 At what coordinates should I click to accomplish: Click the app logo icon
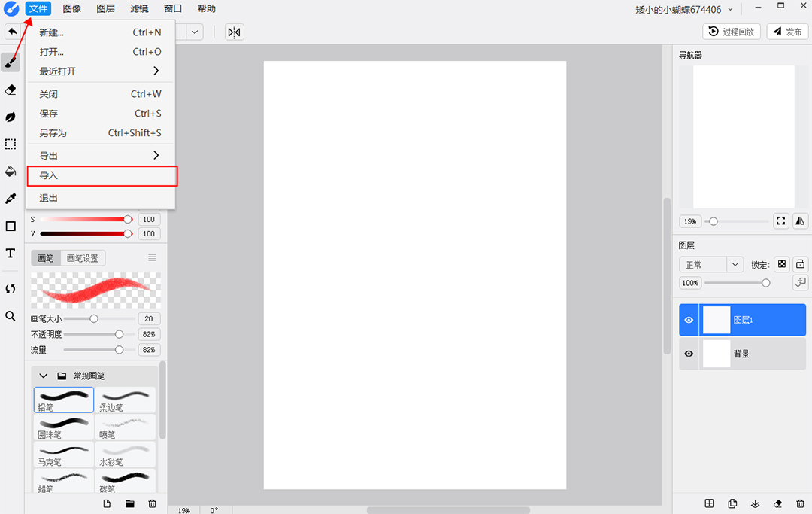tap(11, 9)
